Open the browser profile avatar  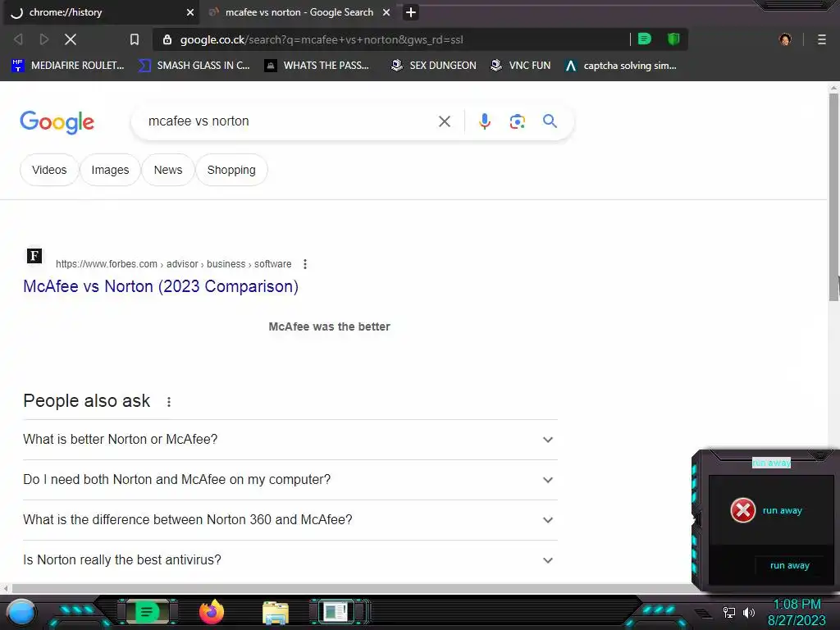[x=785, y=39]
